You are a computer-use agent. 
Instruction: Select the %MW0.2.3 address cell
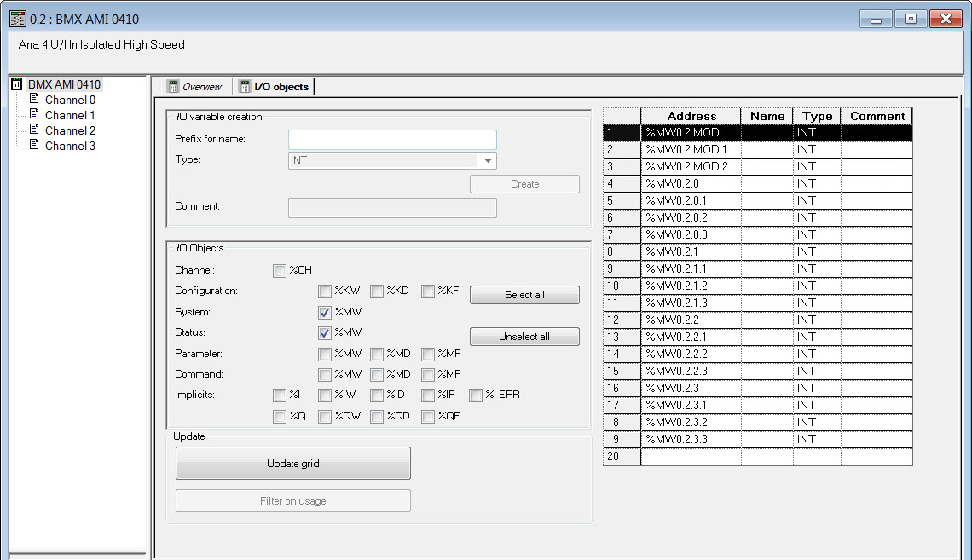(x=691, y=389)
